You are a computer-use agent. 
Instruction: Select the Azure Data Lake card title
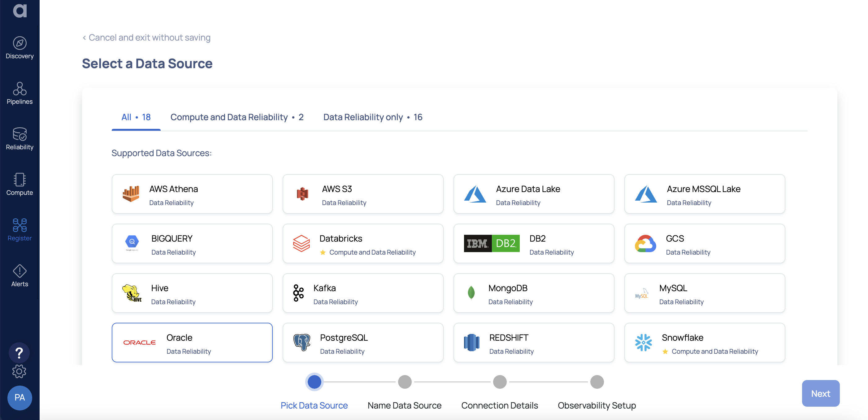click(528, 189)
